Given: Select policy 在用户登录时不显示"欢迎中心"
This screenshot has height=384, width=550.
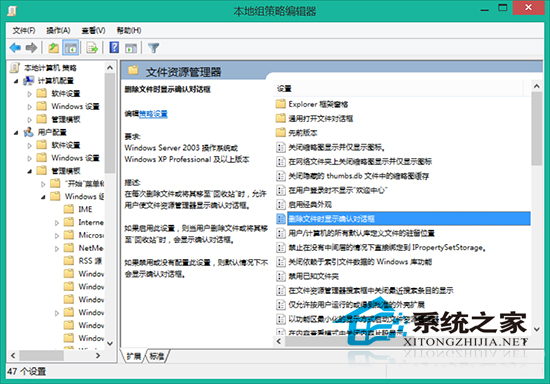Looking at the screenshot, I should click(332, 190).
